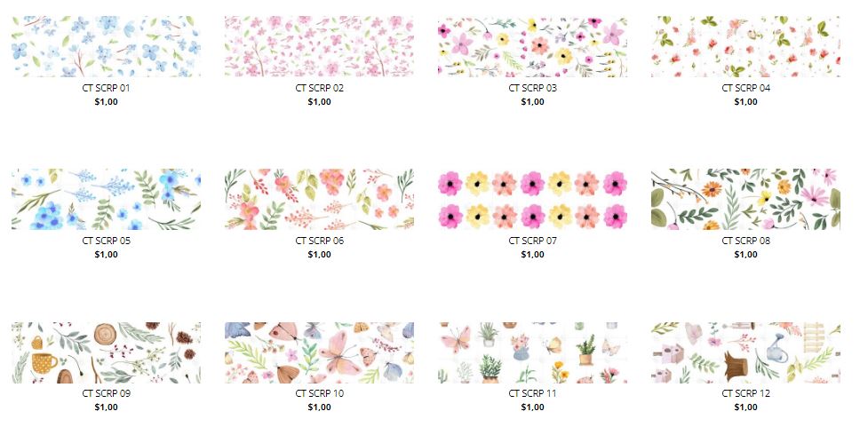Open the CT SCRP 01 blue floral thumbnail
This screenshot has height=435, width=868.
point(107,46)
